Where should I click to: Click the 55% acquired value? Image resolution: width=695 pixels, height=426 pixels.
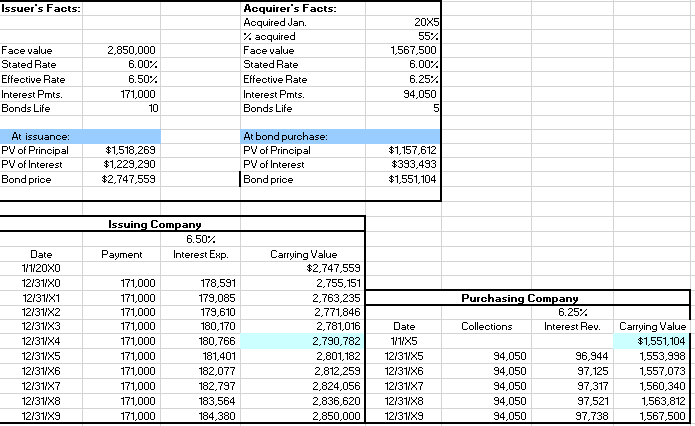point(428,37)
